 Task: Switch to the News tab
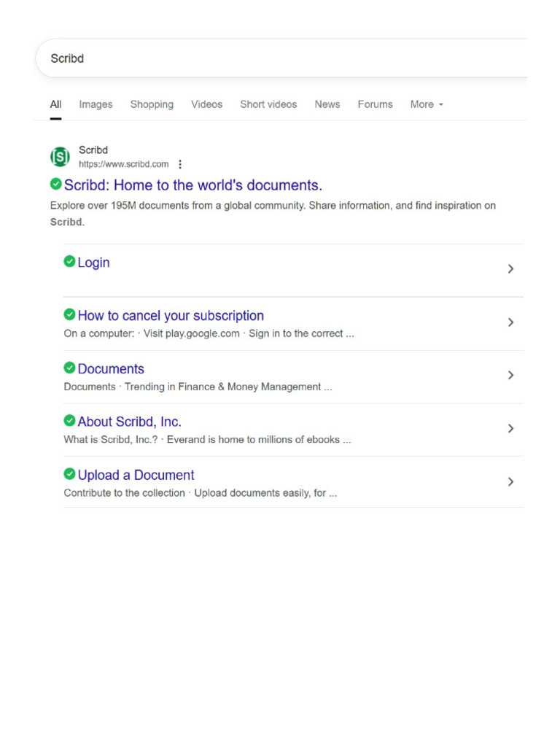[327, 104]
